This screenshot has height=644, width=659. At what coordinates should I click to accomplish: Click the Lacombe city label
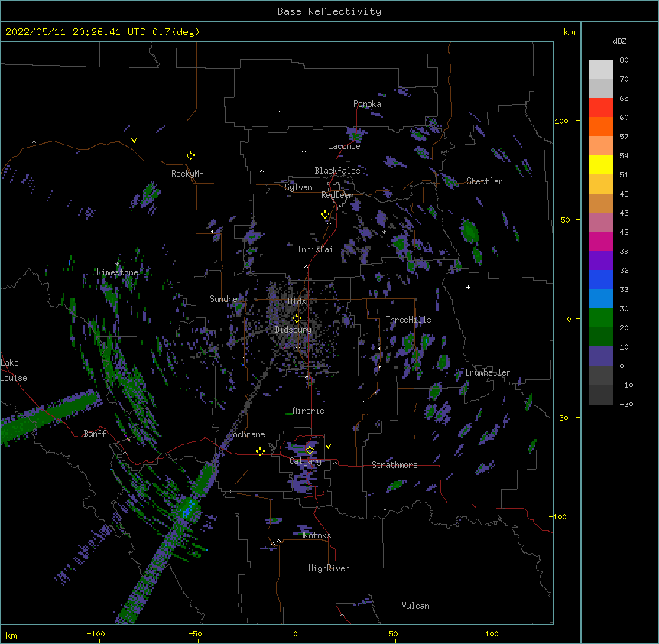point(344,146)
